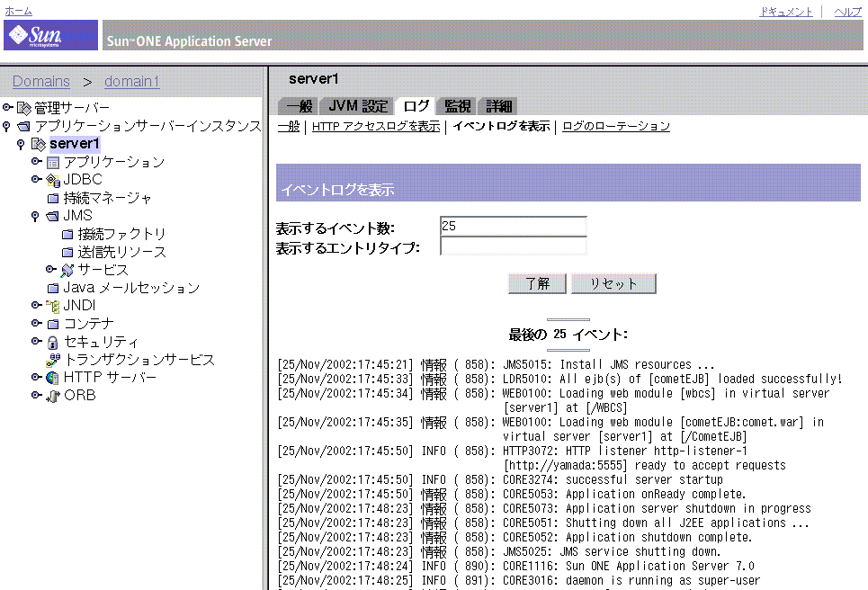Image resolution: width=868 pixels, height=590 pixels.
Task: Navigate to domain1 breadcrumb link
Action: (131, 81)
